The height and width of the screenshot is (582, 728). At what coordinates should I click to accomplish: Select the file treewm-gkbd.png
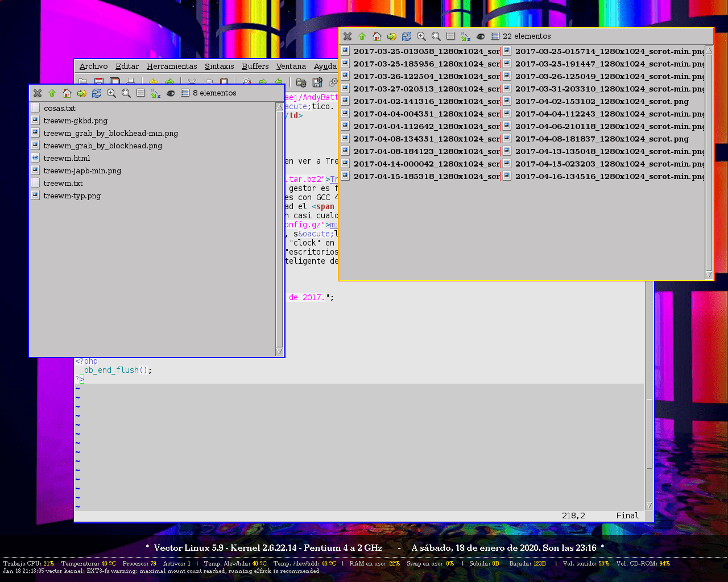(x=69, y=120)
